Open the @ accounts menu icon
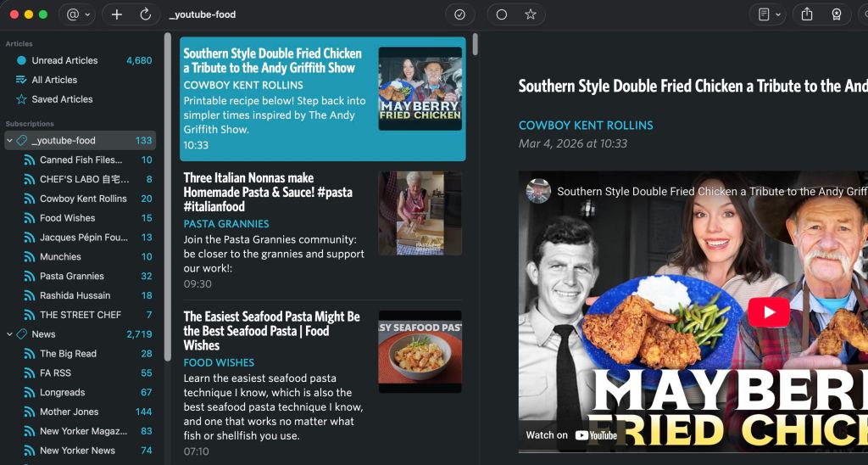The height and width of the screenshot is (465, 868). (73, 14)
